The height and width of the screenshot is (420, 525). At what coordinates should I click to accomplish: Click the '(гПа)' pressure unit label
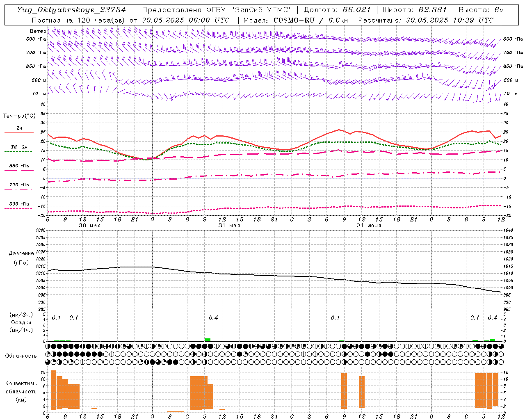pyautogui.click(x=21, y=262)
